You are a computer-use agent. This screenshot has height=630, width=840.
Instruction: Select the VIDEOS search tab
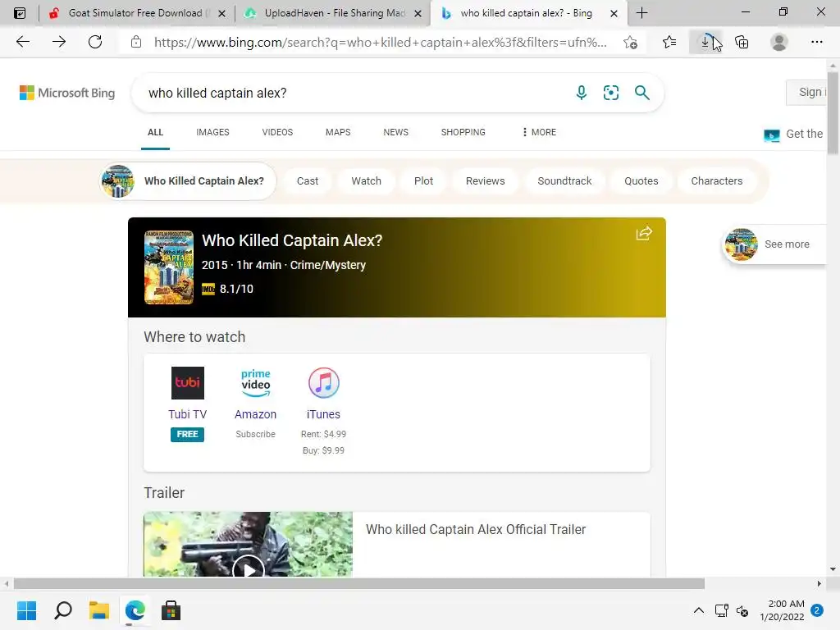pyautogui.click(x=277, y=132)
